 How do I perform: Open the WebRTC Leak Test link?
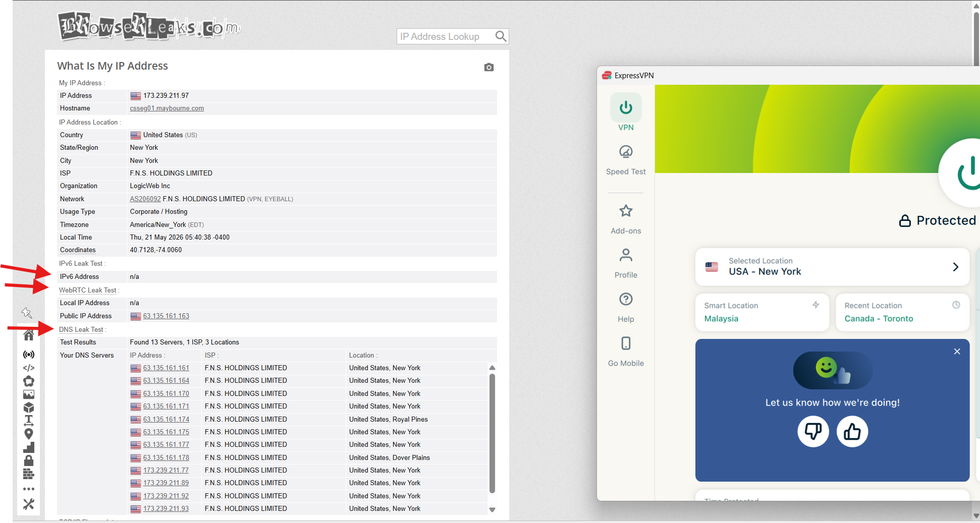click(88, 290)
